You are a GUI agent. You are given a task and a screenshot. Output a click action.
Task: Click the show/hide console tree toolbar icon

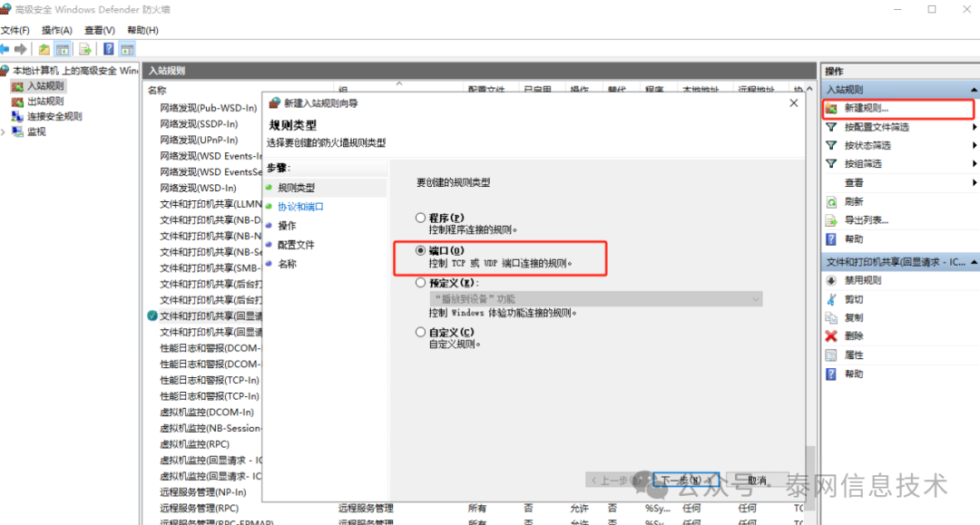(63, 49)
